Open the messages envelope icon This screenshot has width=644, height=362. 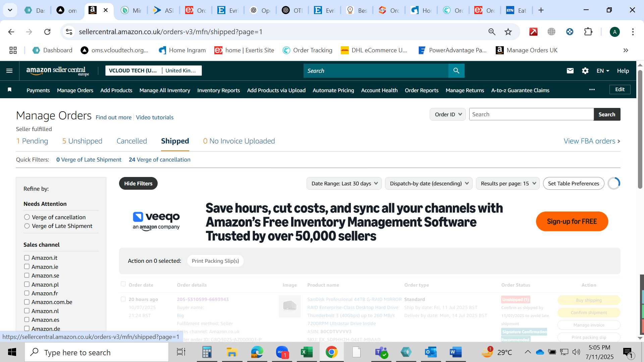click(570, 71)
